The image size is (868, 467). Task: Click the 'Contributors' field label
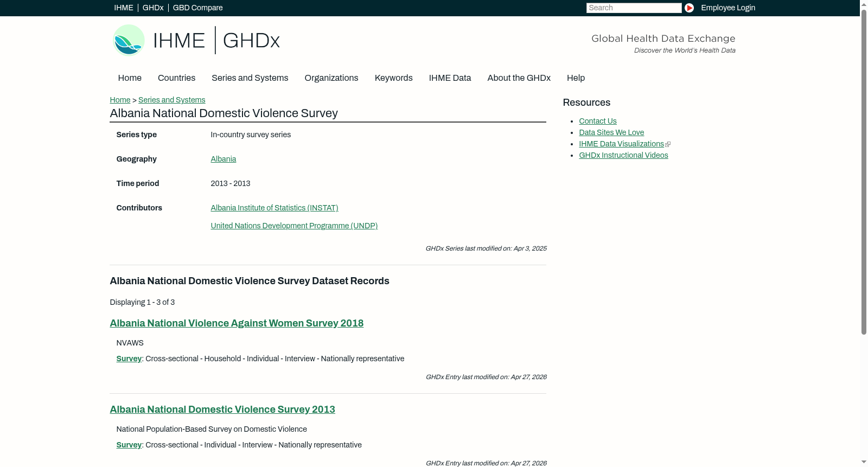(139, 208)
